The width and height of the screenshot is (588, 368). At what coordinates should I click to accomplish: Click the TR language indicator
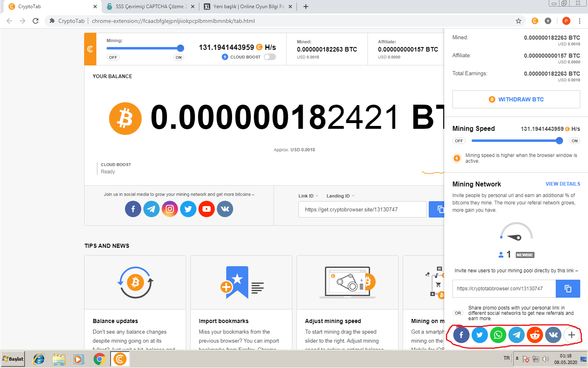[x=506, y=358]
